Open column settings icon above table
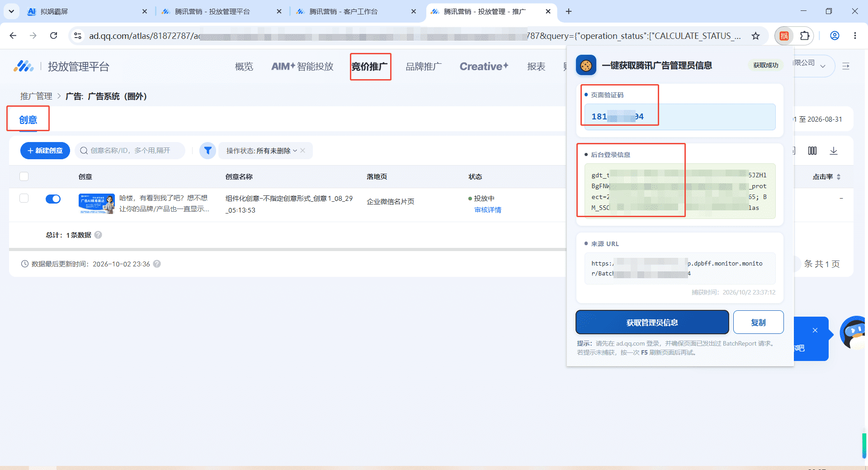 pyautogui.click(x=812, y=151)
